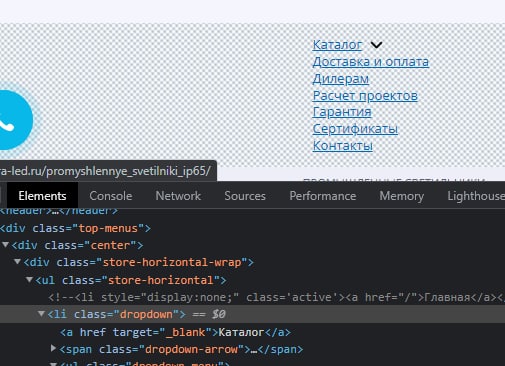This screenshot has width=505, height=366.
Task: Collapse the div class center node
Action: tap(5, 245)
